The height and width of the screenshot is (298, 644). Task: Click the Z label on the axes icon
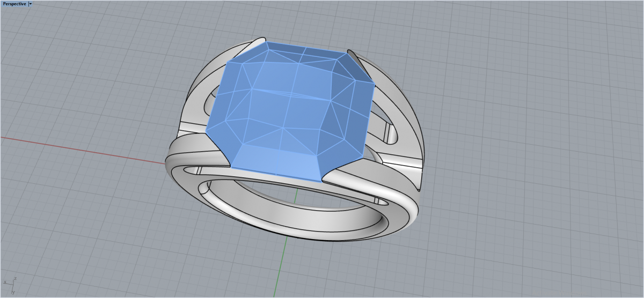tap(15, 279)
